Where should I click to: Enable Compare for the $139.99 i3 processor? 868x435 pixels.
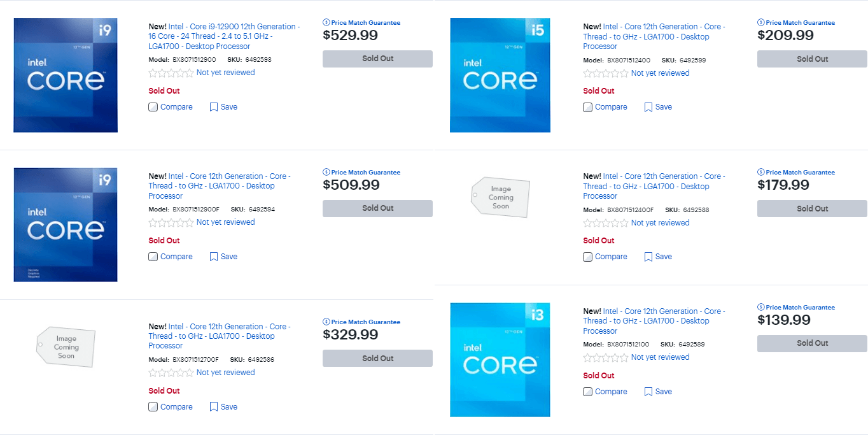coord(587,392)
